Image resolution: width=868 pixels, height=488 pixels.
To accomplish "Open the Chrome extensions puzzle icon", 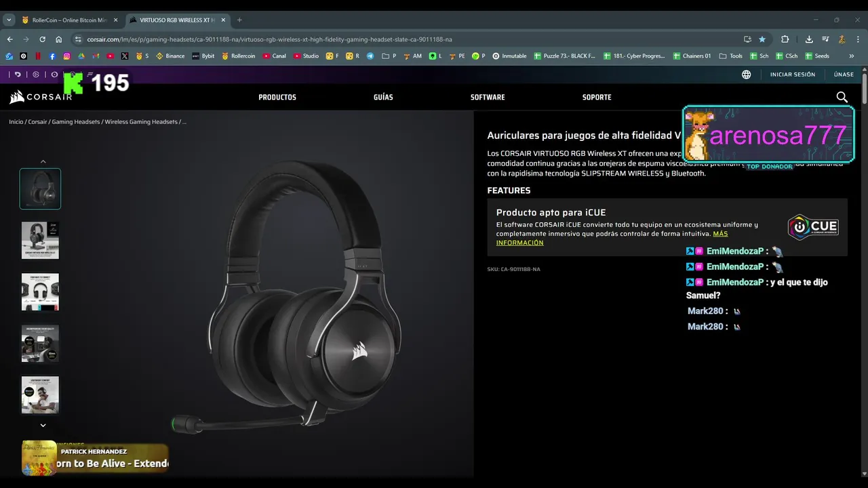I will pyautogui.click(x=785, y=39).
